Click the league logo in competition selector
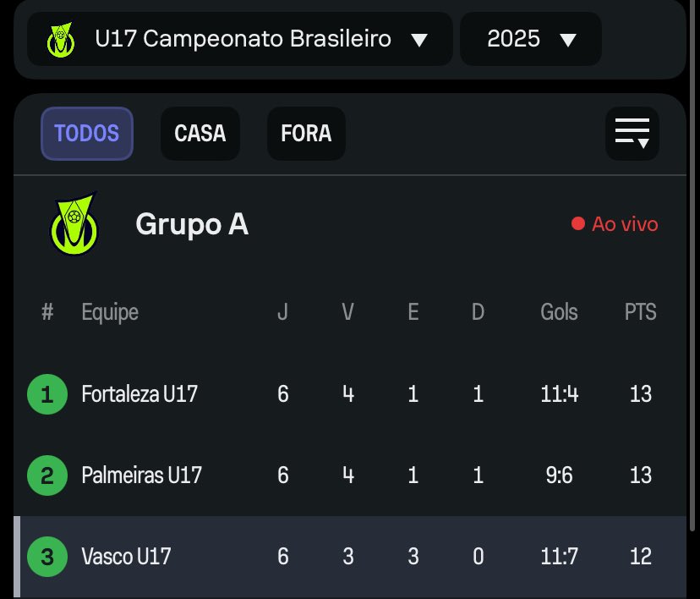The image size is (700, 599). [x=60, y=40]
